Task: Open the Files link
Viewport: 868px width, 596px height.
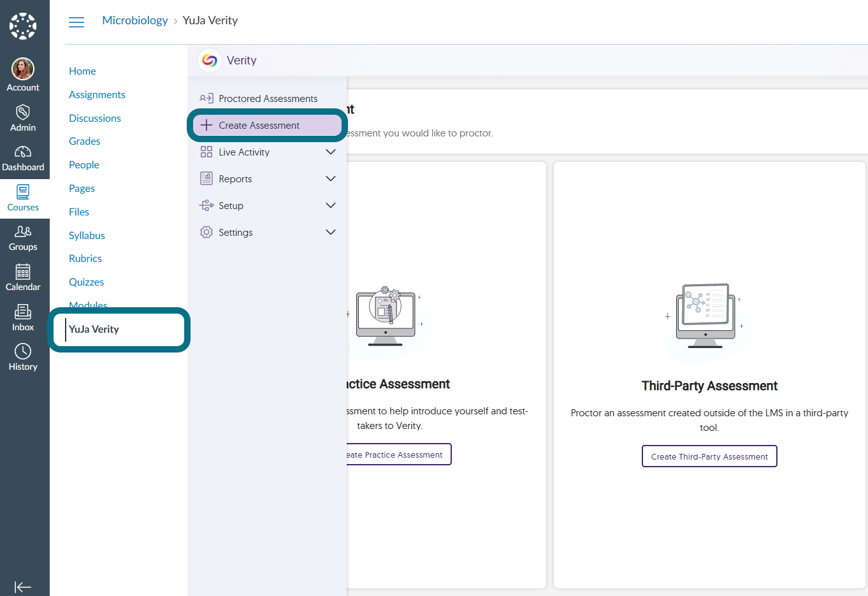Action: point(79,212)
